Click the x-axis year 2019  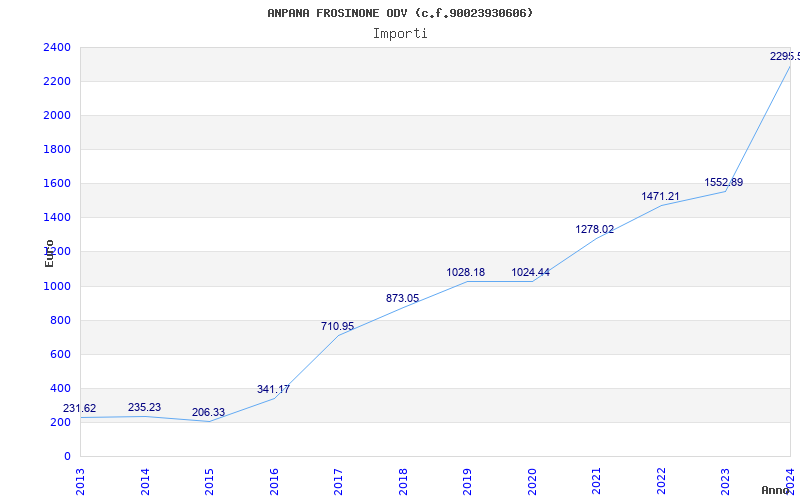point(468,481)
